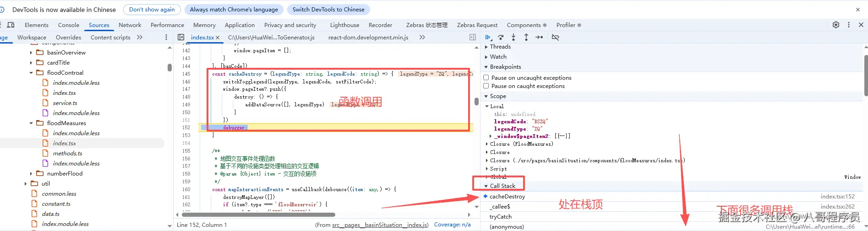Image resolution: width=868 pixels, height=231 pixels.
Task: Open react-dom.development.min.js editor tab
Action: (x=368, y=37)
